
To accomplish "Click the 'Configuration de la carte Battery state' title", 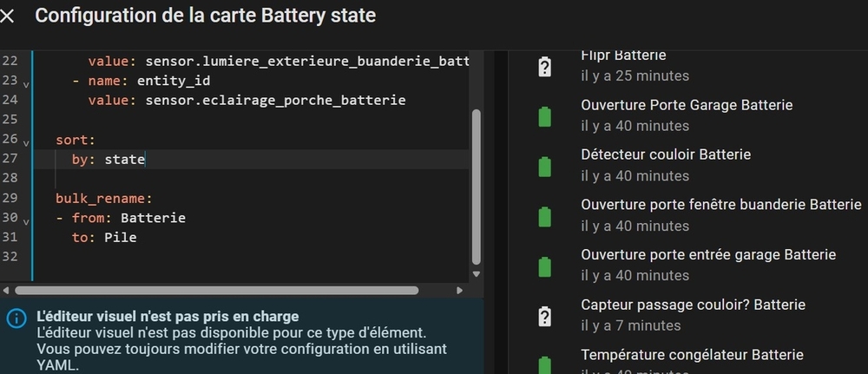I will pos(206,16).
